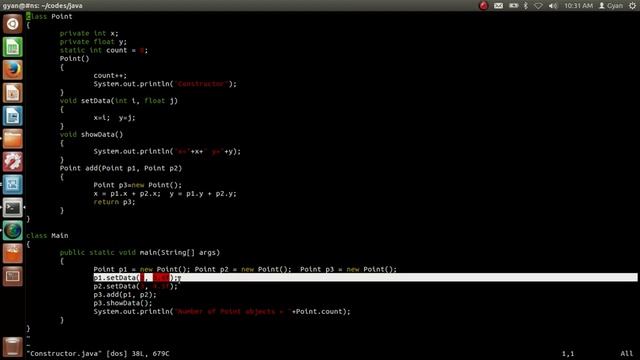Click the 'private float y;' declaration line
The image size is (640, 360).
pos(93,42)
